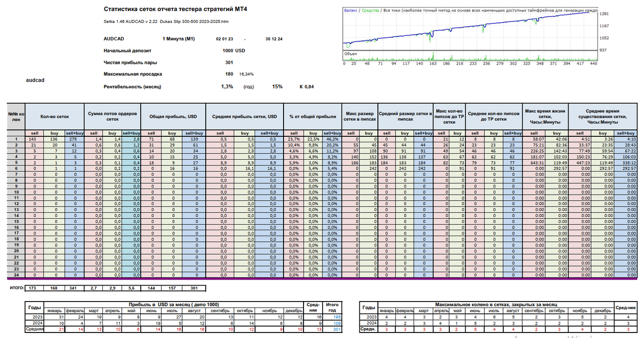Screen dimensions: 644x338
Task: Click the "Объем" label below the chart
Action: [x=350, y=53]
